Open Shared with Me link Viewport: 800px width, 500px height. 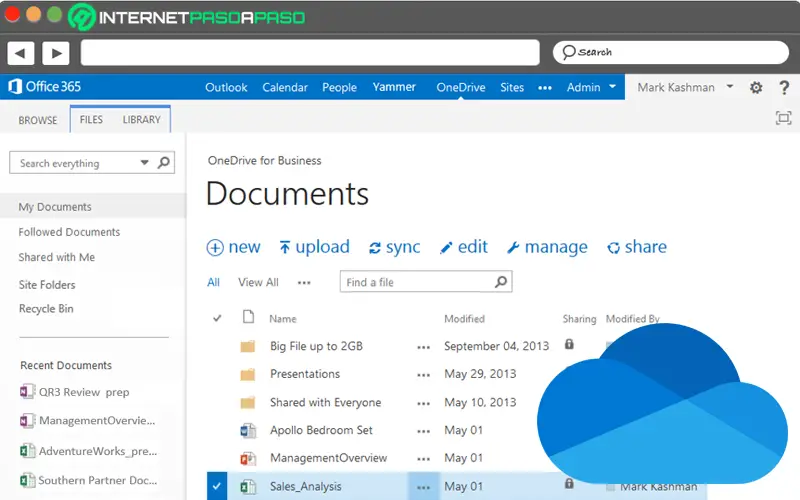[x=57, y=257]
